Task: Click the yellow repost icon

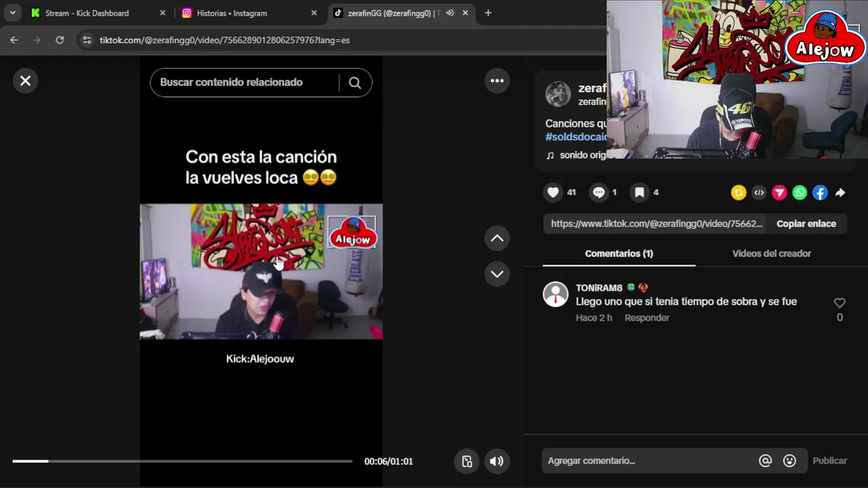Action: 738,192
